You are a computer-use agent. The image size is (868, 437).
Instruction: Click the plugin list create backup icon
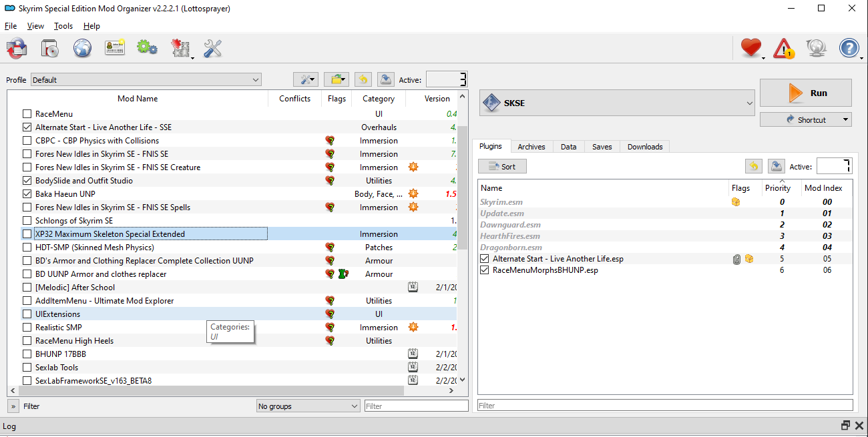(776, 166)
